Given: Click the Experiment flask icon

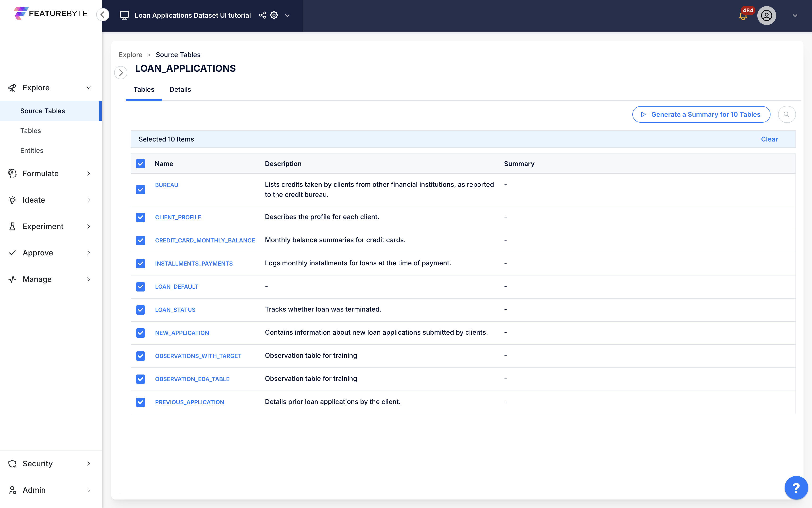Looking at the screenshot, I should (12, 226).
